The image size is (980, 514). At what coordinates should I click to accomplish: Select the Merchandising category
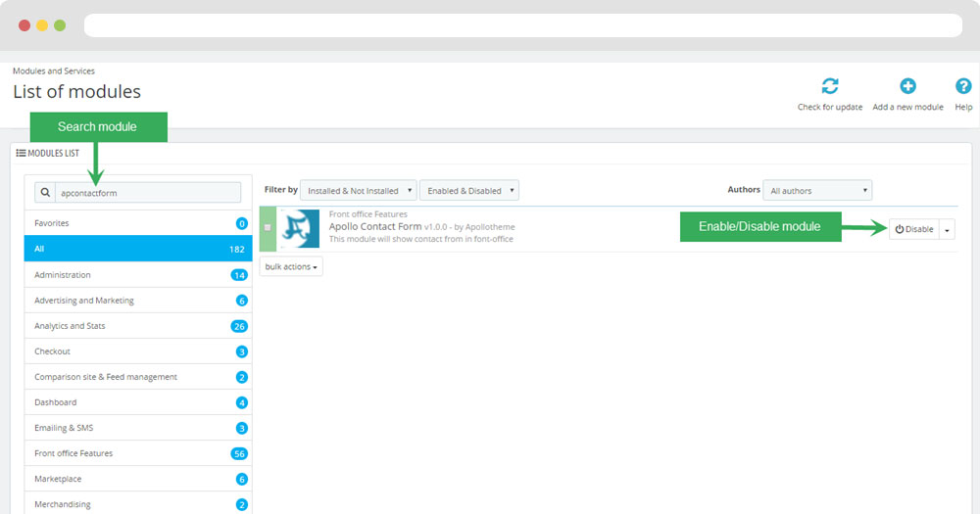(138, 504)
